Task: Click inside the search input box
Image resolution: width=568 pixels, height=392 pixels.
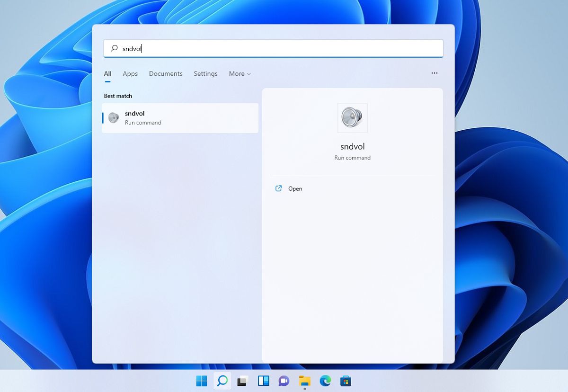Action: coord(274,48)
